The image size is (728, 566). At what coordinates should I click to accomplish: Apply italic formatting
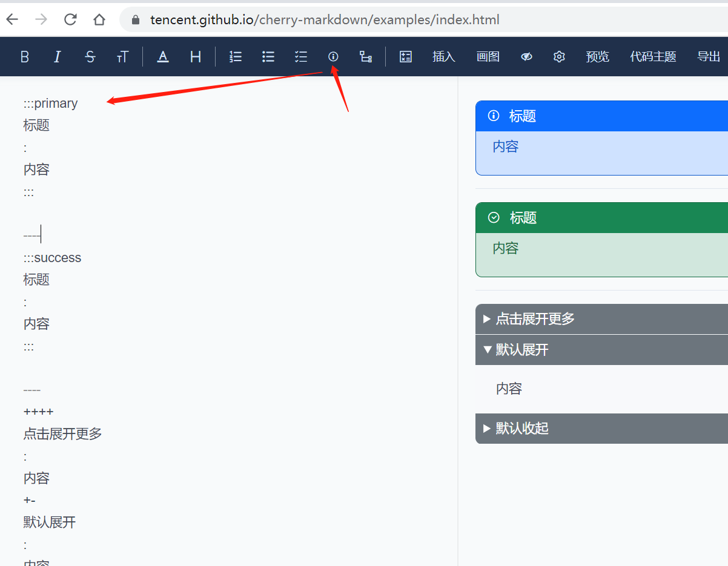coord(56,56)
